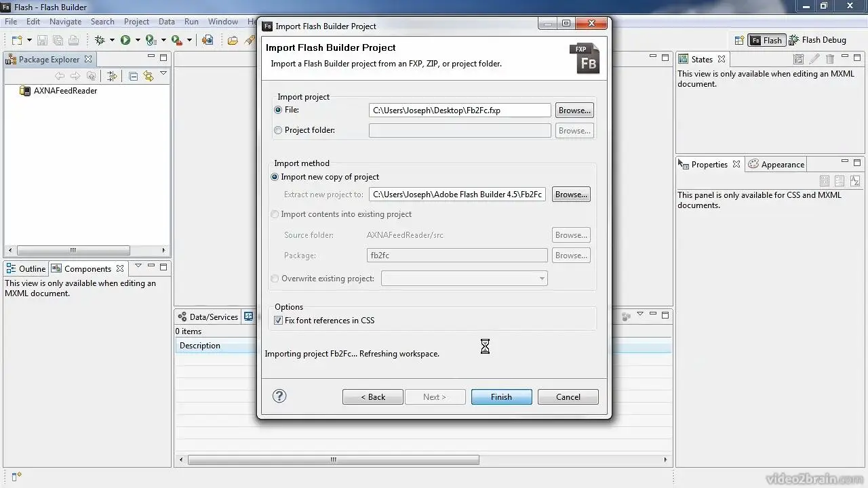868x488 pixels.
Task: Switch to the Data/Services tab
Action: (208, 317)
